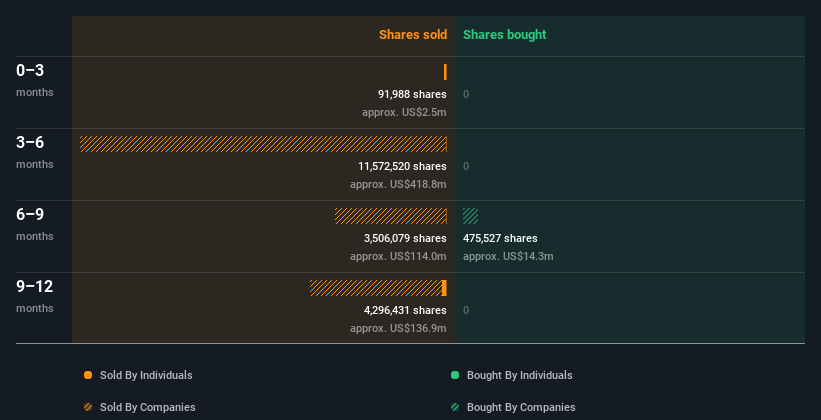Screen dimensions: 821x420
Task: Select the solid individuals segment in 9–12 months bar
Action: [445, 288]
